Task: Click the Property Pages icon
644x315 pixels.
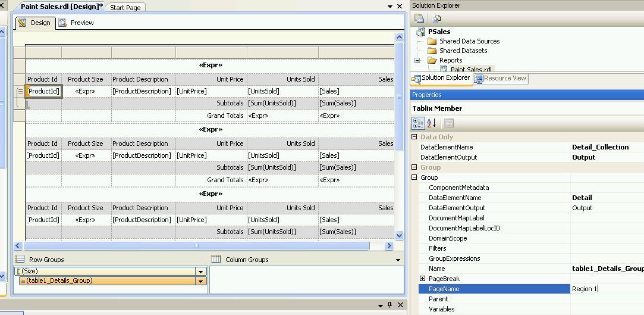Action: (449, 123)
